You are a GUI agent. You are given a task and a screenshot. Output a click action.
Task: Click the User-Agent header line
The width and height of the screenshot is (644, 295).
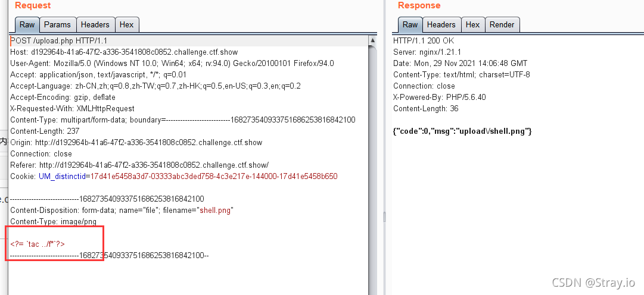(x=172, y=64)
